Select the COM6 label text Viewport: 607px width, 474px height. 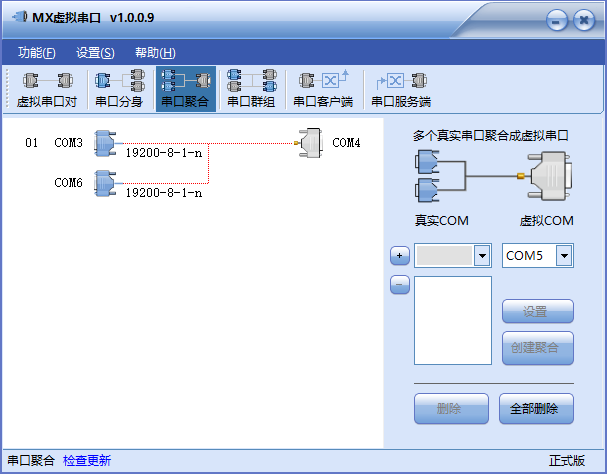click(69, 183)
